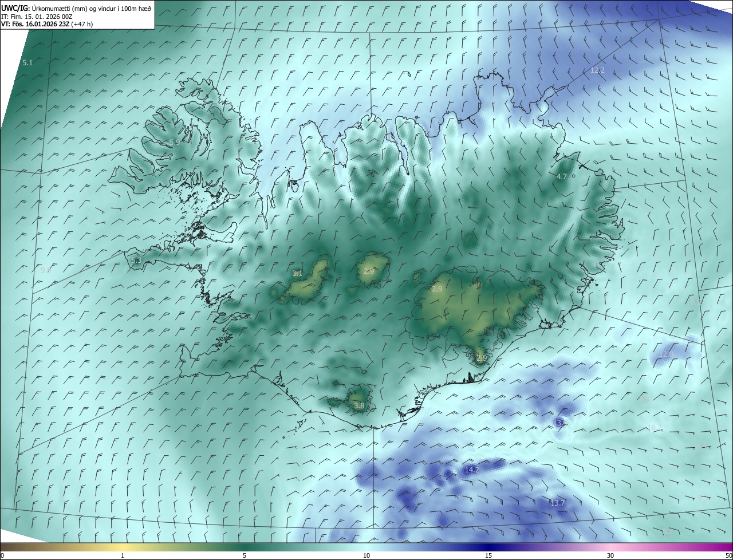
Task: Click the 3.1 value on the glacier
Action: (297, 273)
